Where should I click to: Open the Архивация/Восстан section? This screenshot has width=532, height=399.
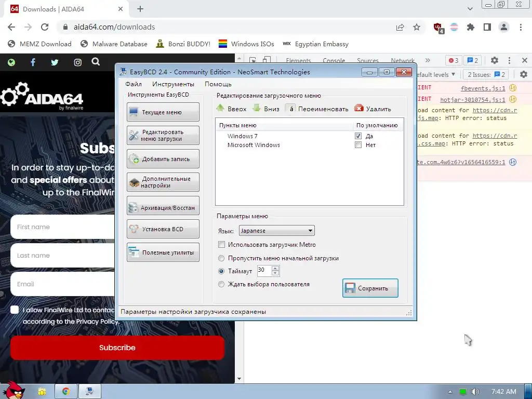pos(163,206)
